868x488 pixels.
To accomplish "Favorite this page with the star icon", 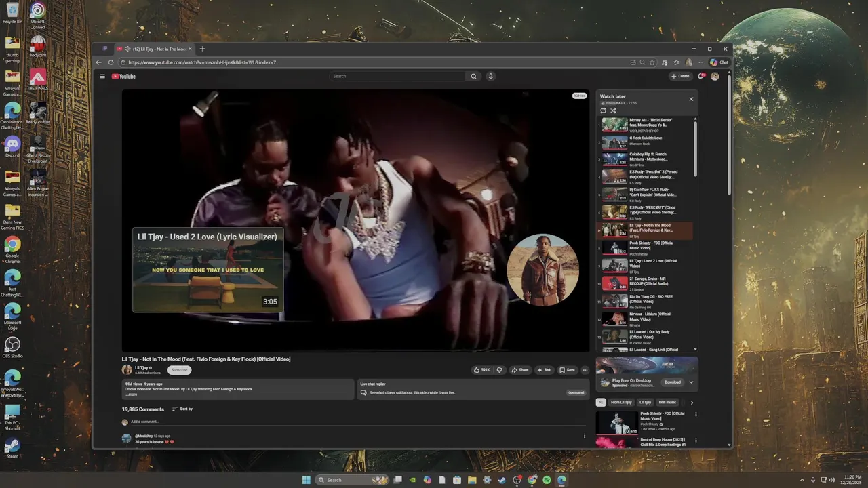I will coord(652,62).
